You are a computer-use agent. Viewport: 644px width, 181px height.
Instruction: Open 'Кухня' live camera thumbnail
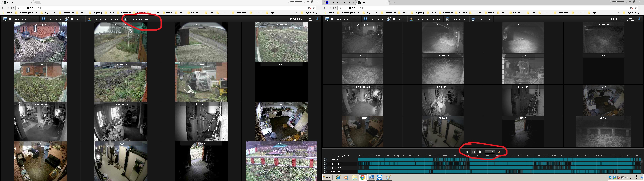coord(281,122)
